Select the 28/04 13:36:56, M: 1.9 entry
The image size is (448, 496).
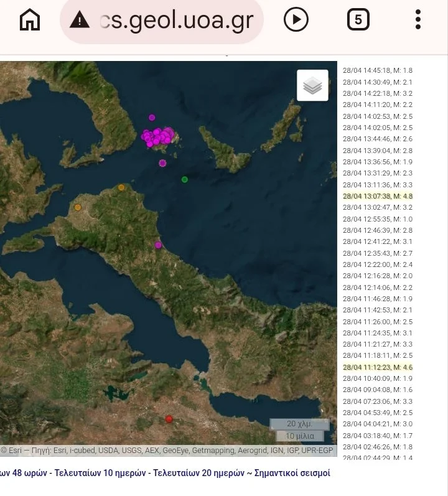click(x=378, y=162)
